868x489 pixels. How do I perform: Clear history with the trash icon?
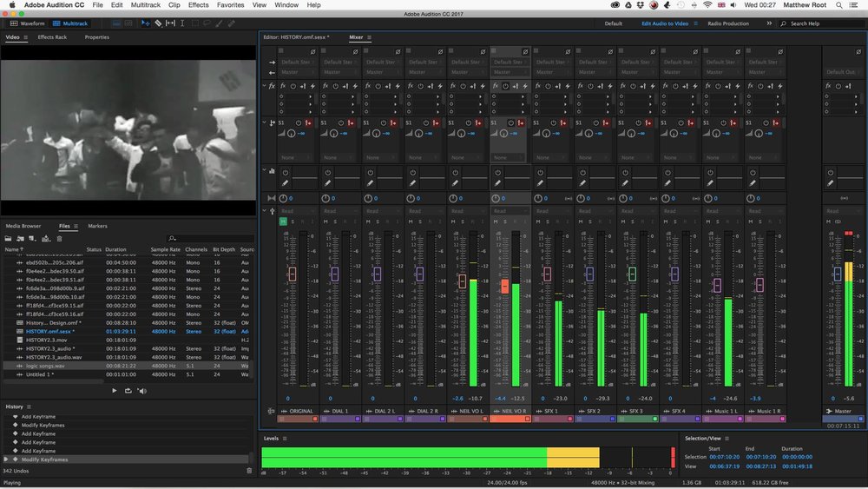249,471
